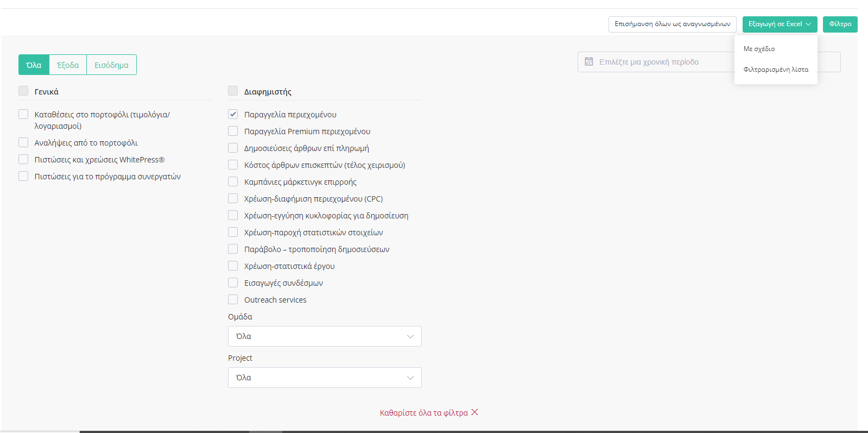This screenshot has height=433, width=868.
Task: Check Χρέωση-διαφήμιση περιεχομένου (CPC) checkbox
Action: (x=233, y=198)
